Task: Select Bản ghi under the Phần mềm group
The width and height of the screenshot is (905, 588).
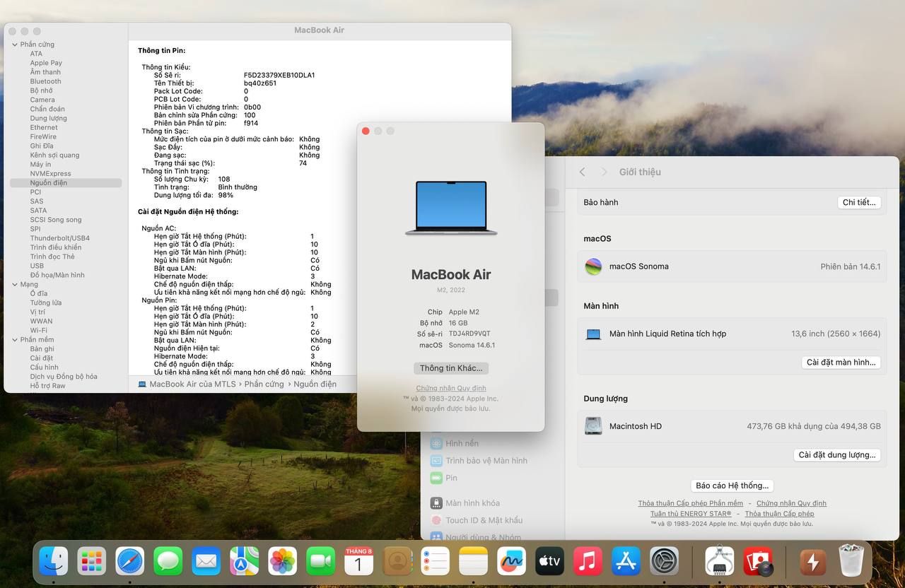Action: point(42,349)
